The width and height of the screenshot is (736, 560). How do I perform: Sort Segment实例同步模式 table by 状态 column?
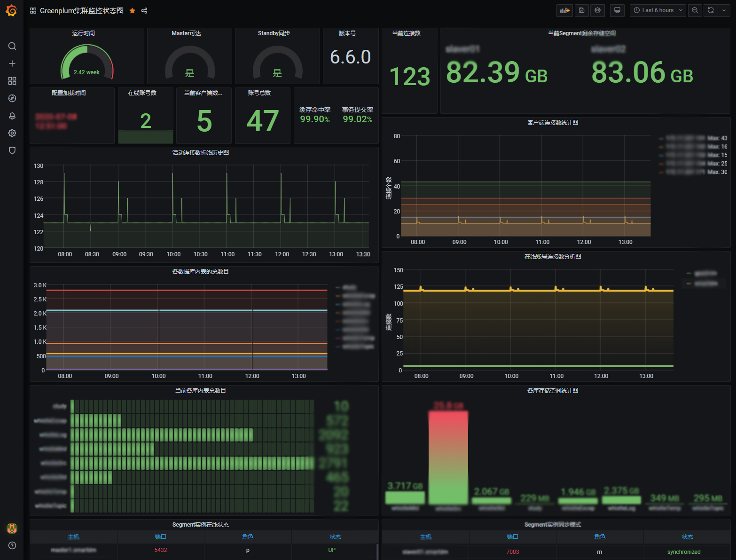687,537
